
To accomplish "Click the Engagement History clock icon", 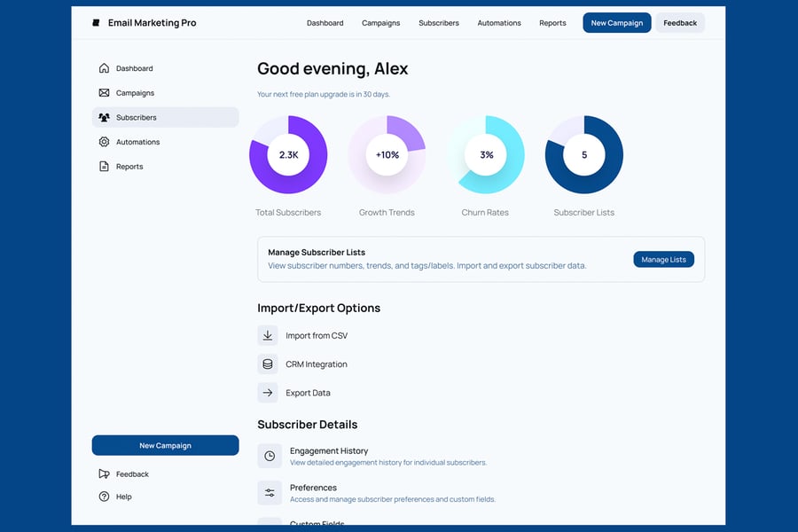I will click(x=270, y=456).
